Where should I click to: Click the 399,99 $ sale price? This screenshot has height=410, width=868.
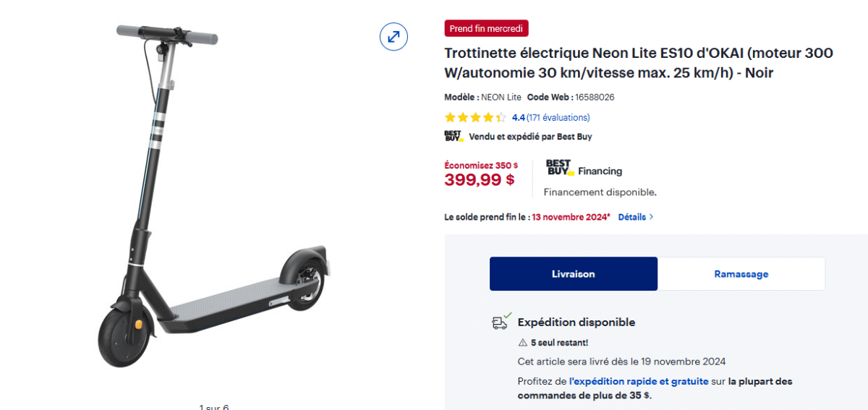479,180
